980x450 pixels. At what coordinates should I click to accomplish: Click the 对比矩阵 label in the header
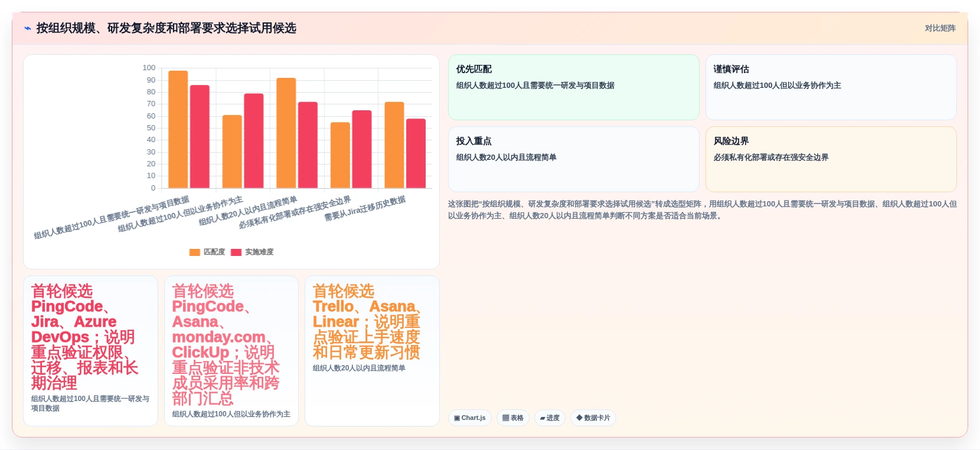940,28
